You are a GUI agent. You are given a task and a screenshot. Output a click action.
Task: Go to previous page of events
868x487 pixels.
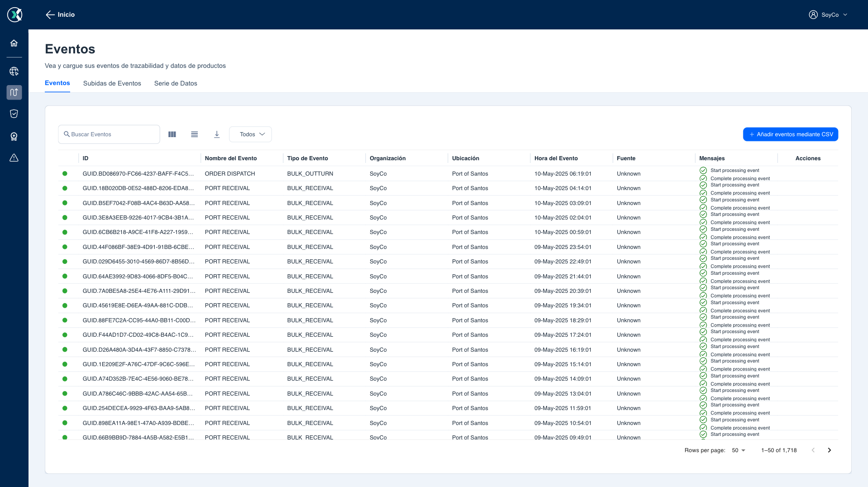tap(813, 450)
